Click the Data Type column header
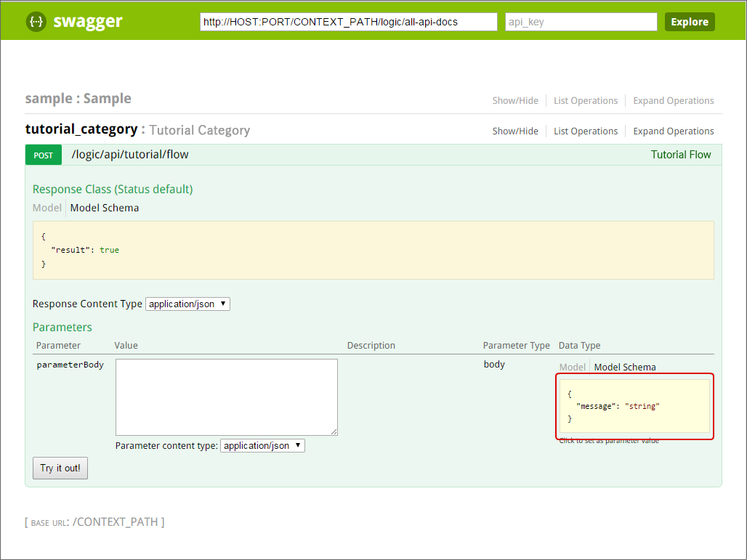The width and height of the screenshot is (747, 560). coord(579,345)
